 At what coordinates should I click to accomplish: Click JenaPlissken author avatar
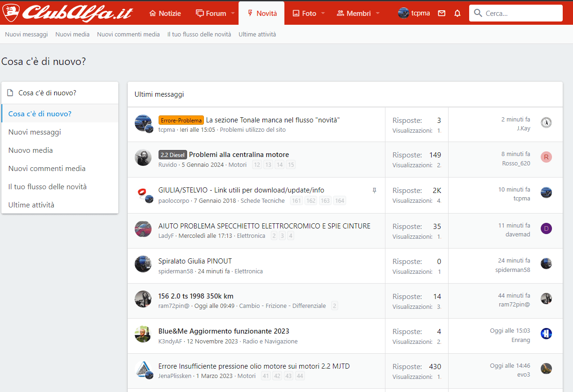coord(143,369)
